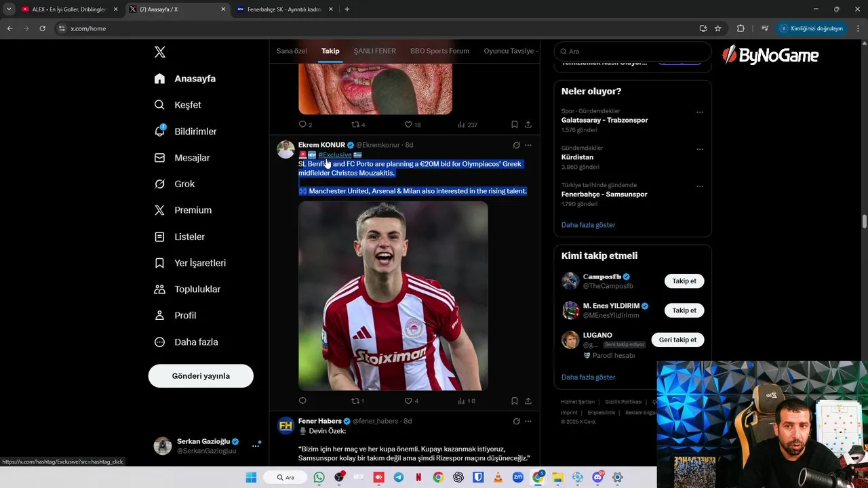Open Listeler in sidebar
Image resolution: width=868 pixels, height=488 pixels.
(x=179, y=237)
